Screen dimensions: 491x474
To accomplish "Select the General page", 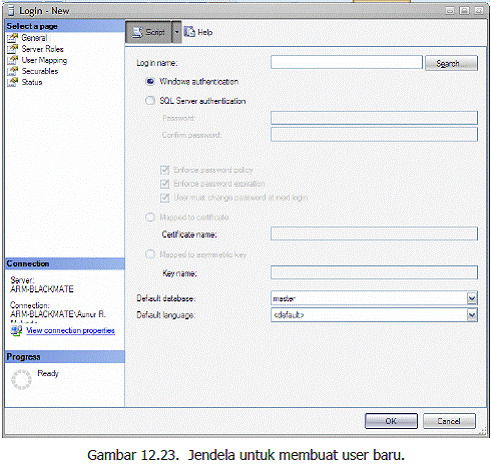I will click(x=34, y=38).
